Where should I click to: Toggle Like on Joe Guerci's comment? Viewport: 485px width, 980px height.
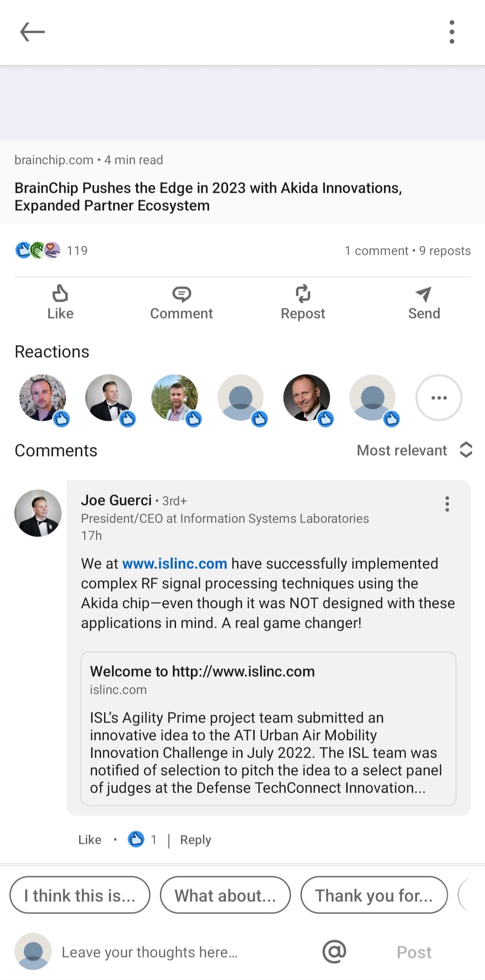click(90, 840)
